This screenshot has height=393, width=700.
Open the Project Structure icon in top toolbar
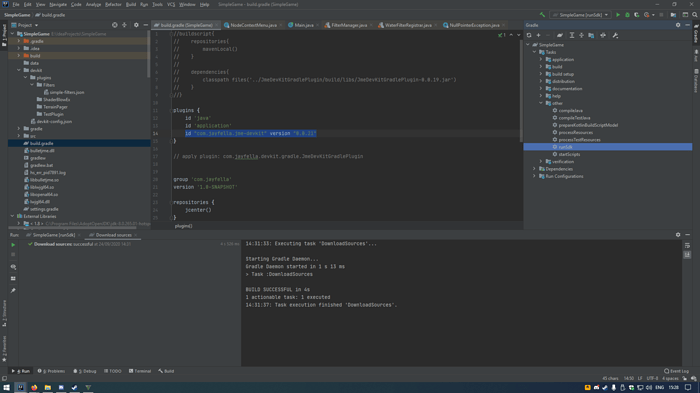tap(673, 15)
